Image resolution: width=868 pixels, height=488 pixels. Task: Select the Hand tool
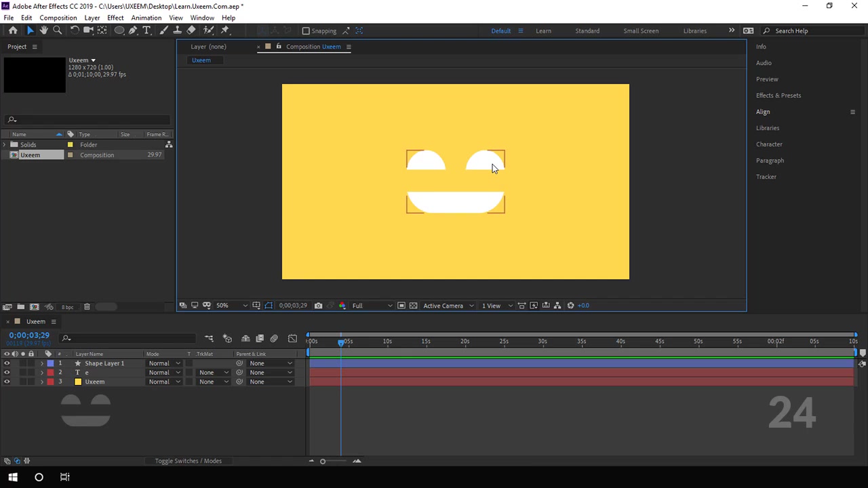click(x=43, y=30)
